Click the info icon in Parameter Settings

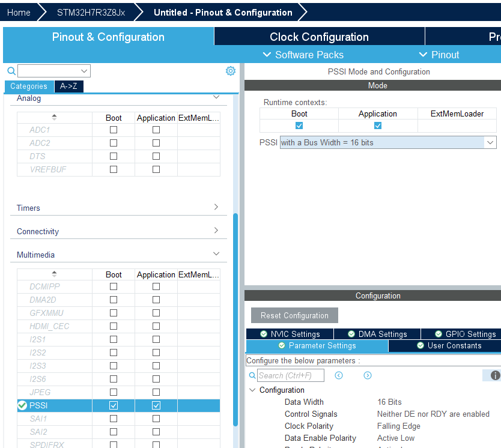(x=494, y=375)
